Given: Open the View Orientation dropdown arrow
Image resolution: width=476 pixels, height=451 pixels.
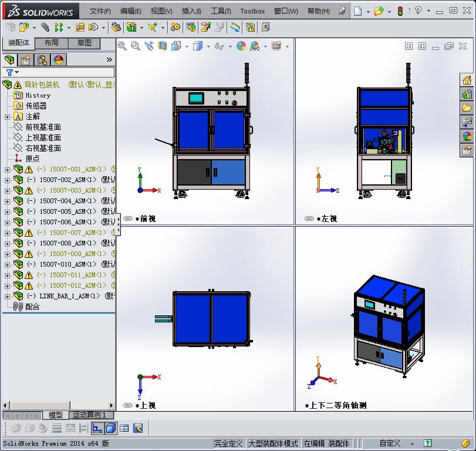Looking at the screenshot, I should (187, 47).
